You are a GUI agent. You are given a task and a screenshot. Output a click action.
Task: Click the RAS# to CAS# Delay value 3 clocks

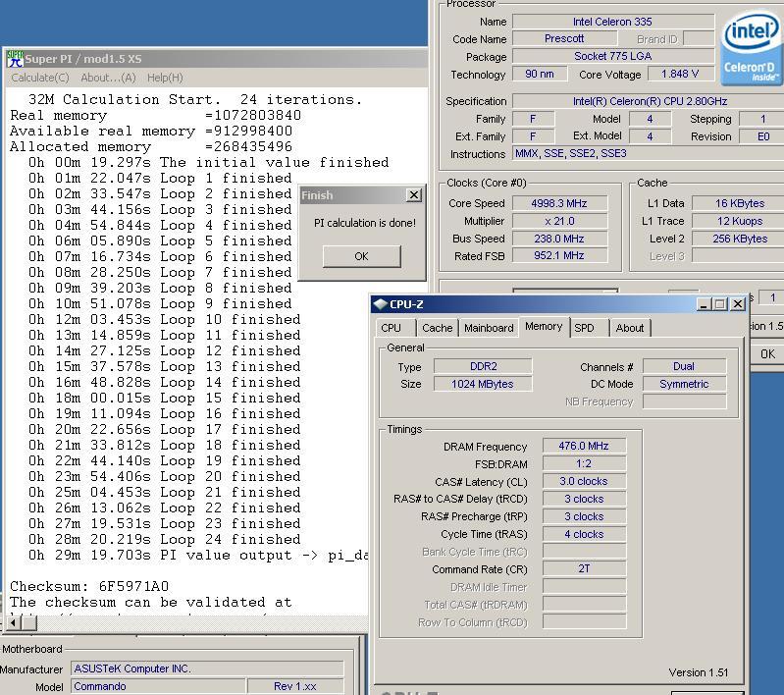tap(584, 499)
